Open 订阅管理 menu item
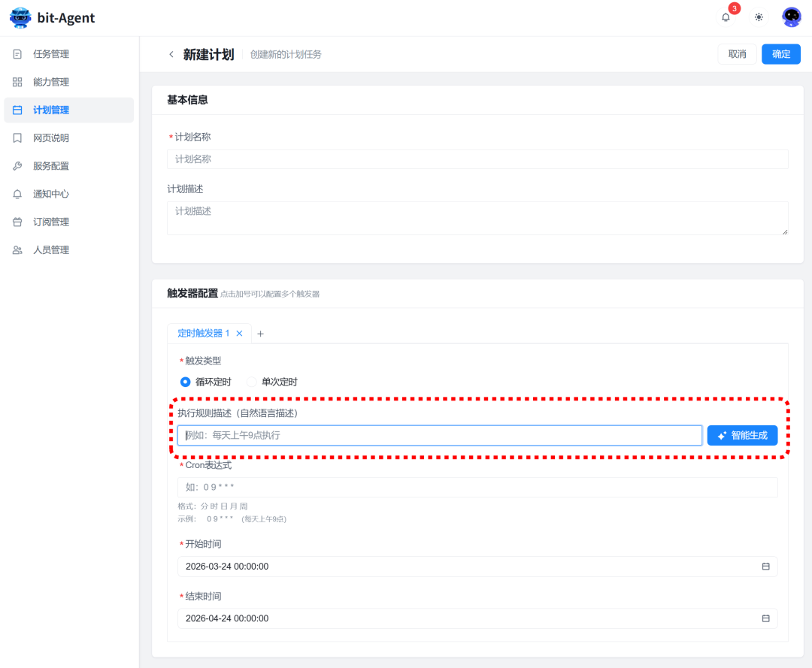 point(69,222)
